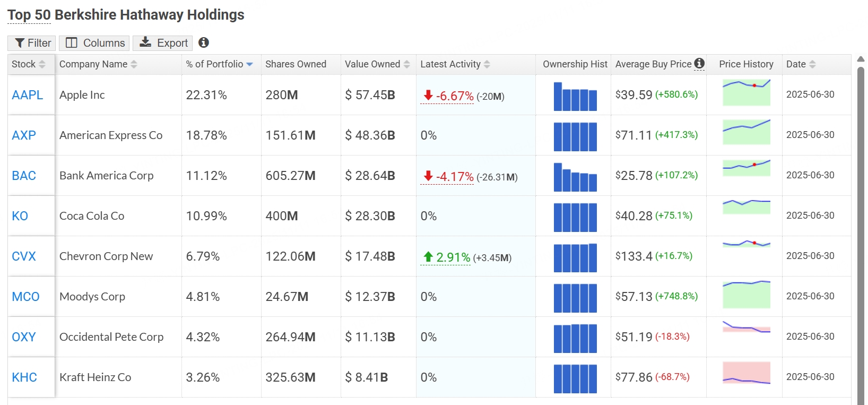Click the 151.61M shares owned cell
868x405 pixels.
(x=291, y=135)
